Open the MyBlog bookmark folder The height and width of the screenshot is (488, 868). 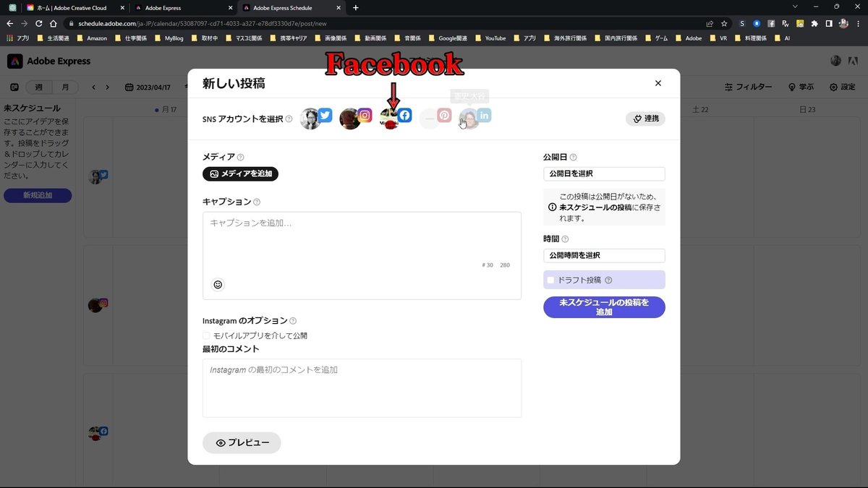pyautogui.click(x=169, y=38)
